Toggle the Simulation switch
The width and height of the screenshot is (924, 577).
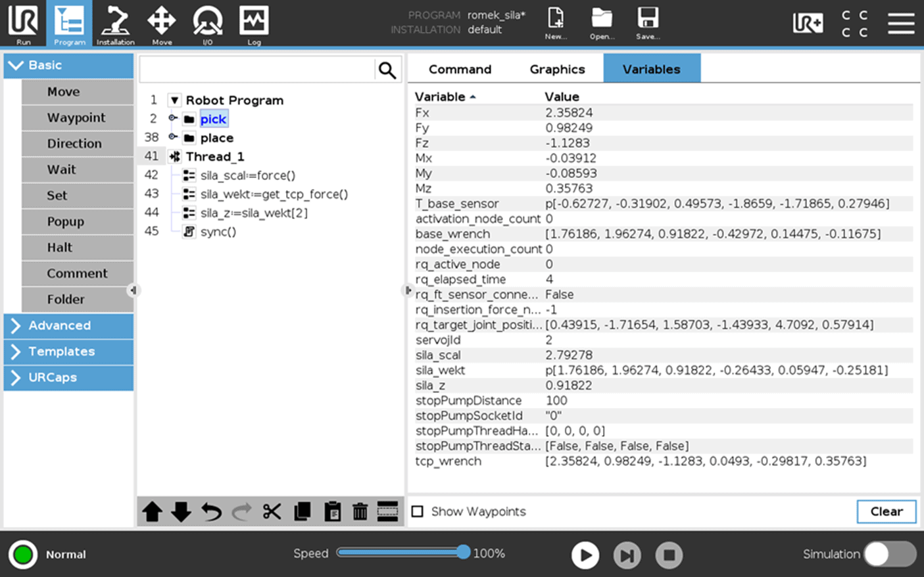click(890, 555)
